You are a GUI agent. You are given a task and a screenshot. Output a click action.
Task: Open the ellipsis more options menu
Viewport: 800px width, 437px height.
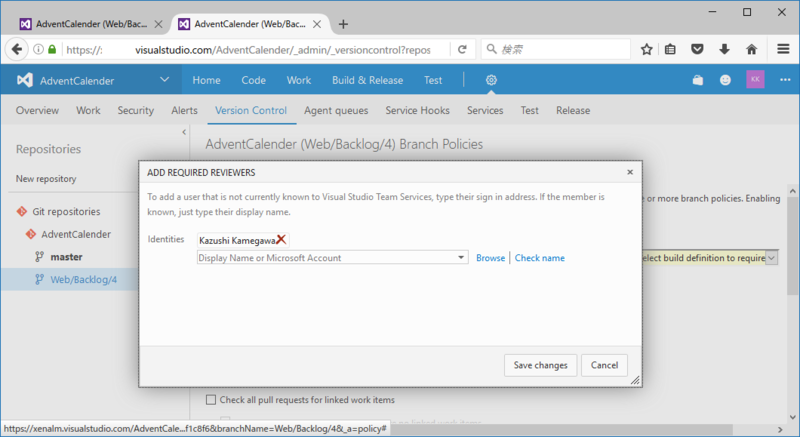coord(785,80)
